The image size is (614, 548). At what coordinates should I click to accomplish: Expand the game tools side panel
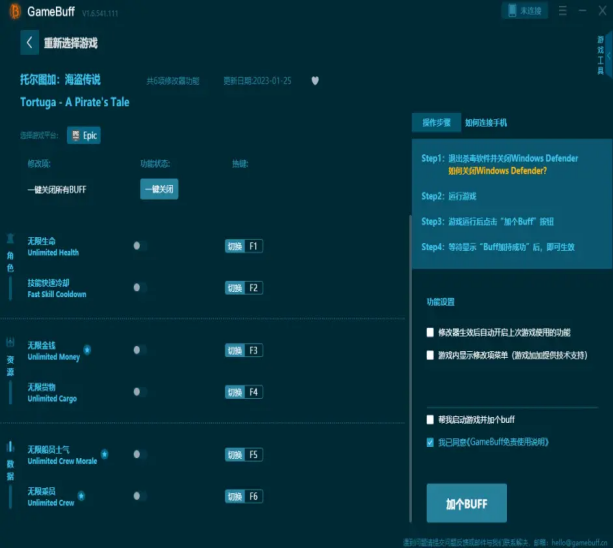click(608, 56)
